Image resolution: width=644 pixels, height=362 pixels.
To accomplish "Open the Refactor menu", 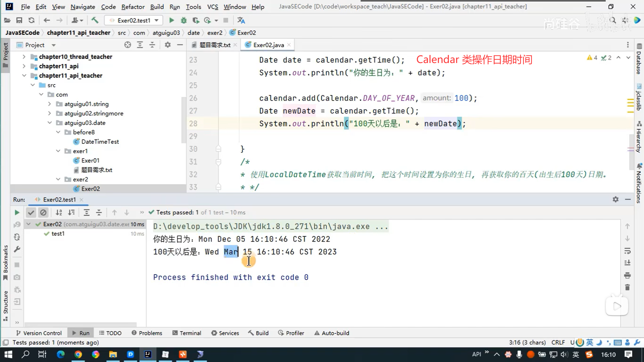I will [x=132, y=7].
